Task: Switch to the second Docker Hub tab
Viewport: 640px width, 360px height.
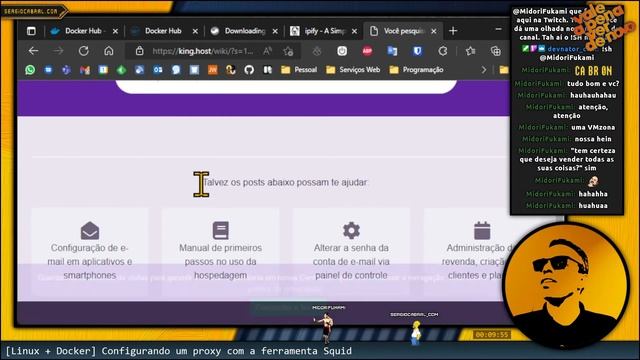Action: (163, 31)
